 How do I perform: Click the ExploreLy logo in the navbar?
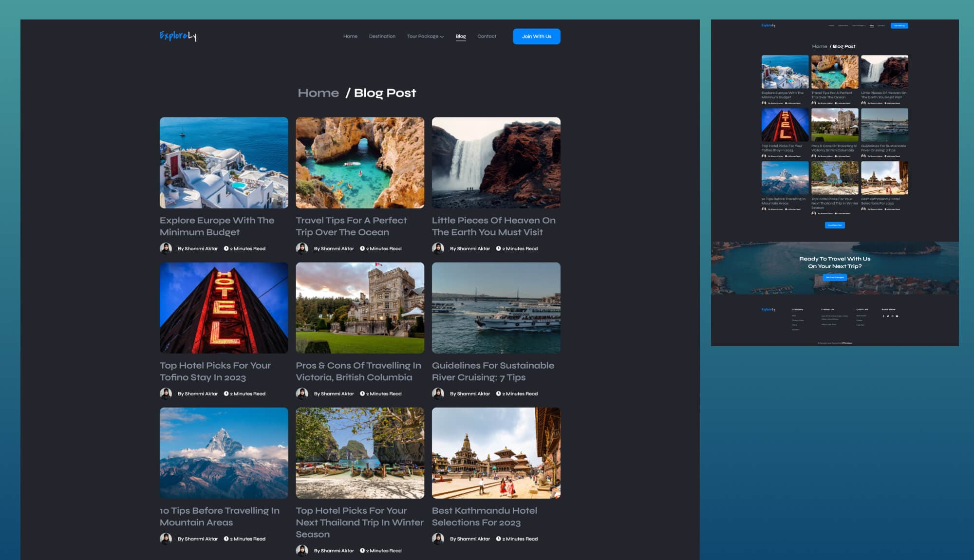pos(179,36)
